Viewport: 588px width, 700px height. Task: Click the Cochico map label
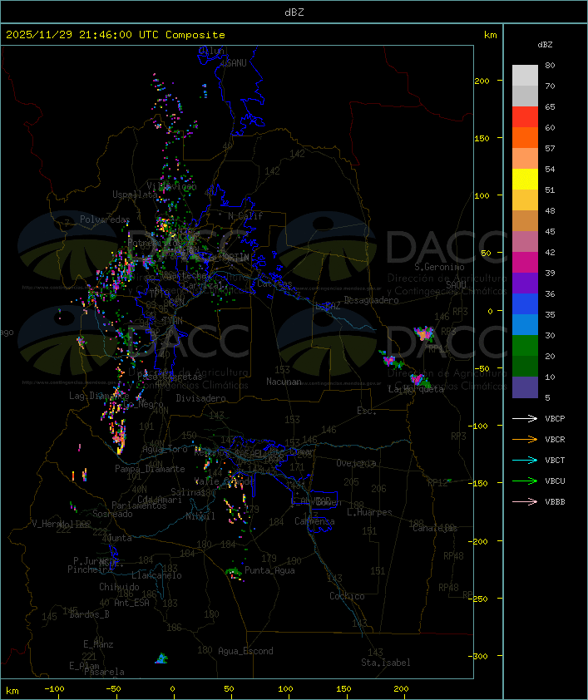(347, 596)
